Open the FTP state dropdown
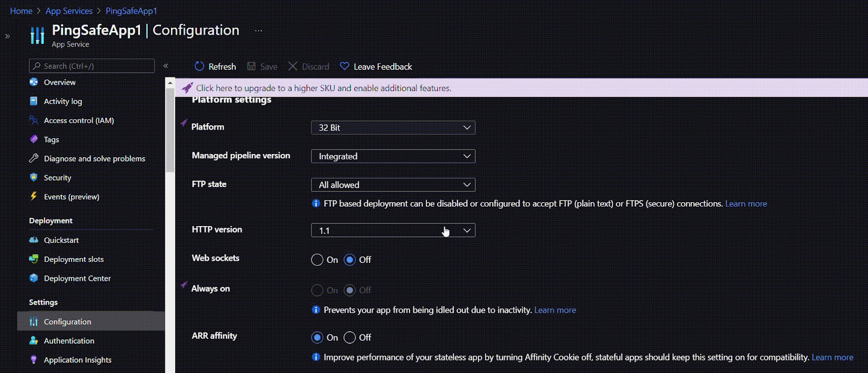The image size is (868, 373). (x=393, y=185)
